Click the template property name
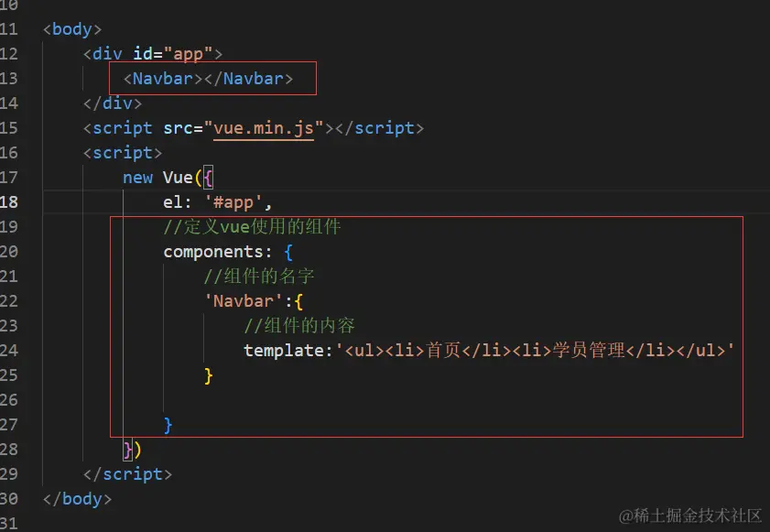 pyautogui.click(x=285, y=351)
